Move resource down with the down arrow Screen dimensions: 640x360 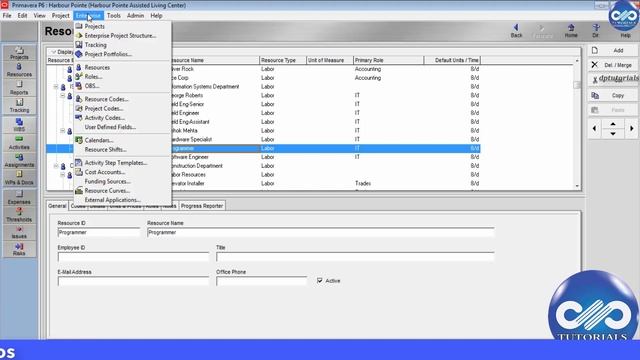[x=613, y=133]
